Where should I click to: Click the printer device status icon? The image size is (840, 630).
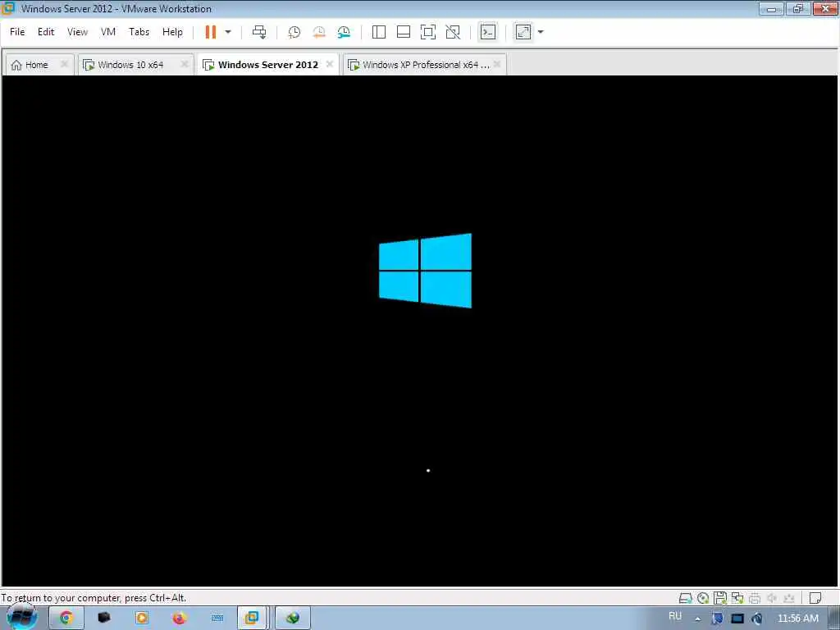(755, 598)
